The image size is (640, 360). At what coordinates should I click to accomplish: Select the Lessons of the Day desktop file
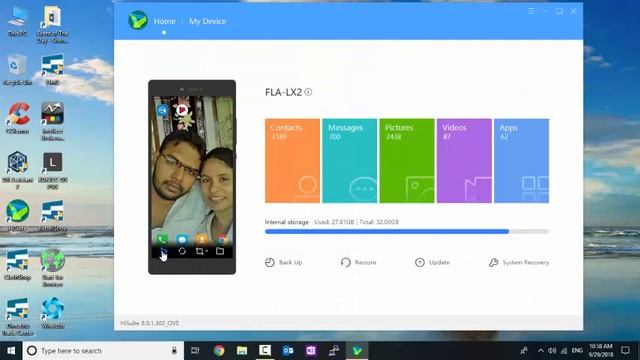click(x=52, y=24)
